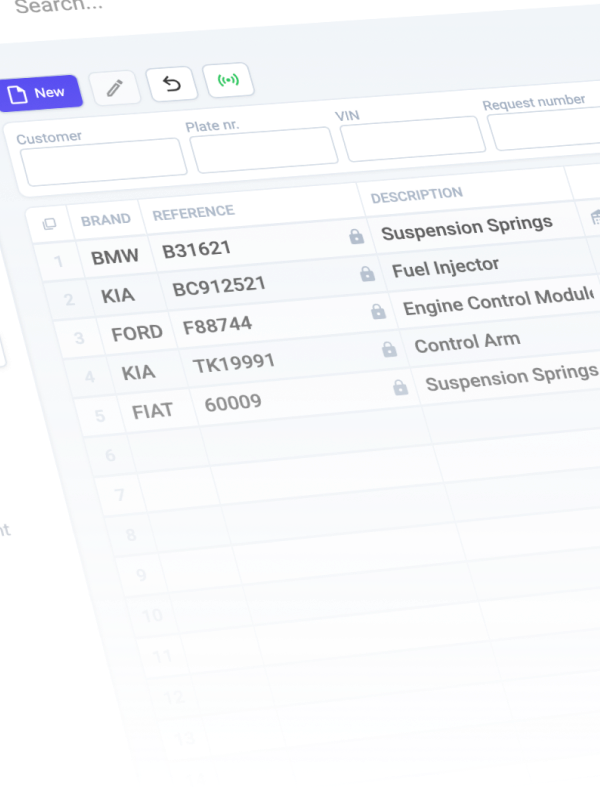Click the undo arrow icon
600x800 pixels.
(171, 84)
